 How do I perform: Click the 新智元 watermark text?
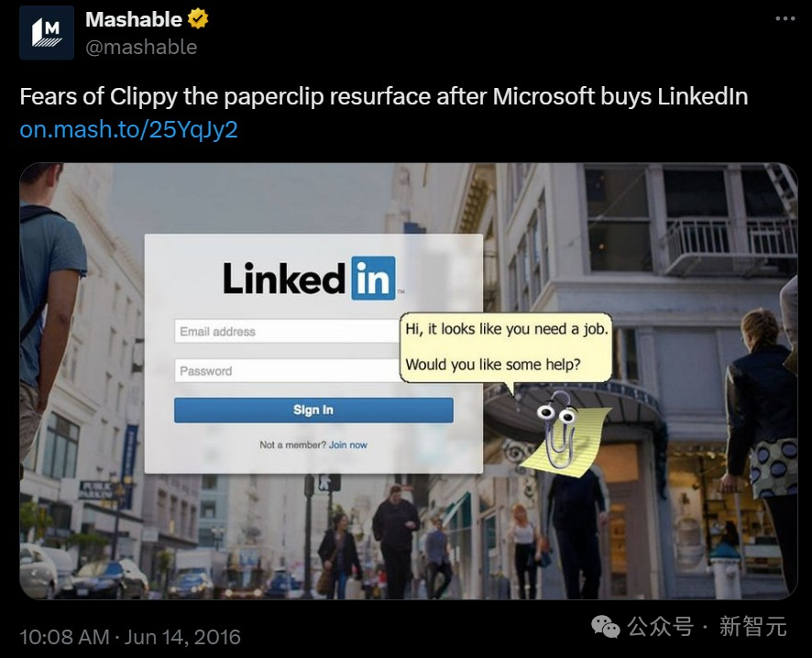point(752,627)
